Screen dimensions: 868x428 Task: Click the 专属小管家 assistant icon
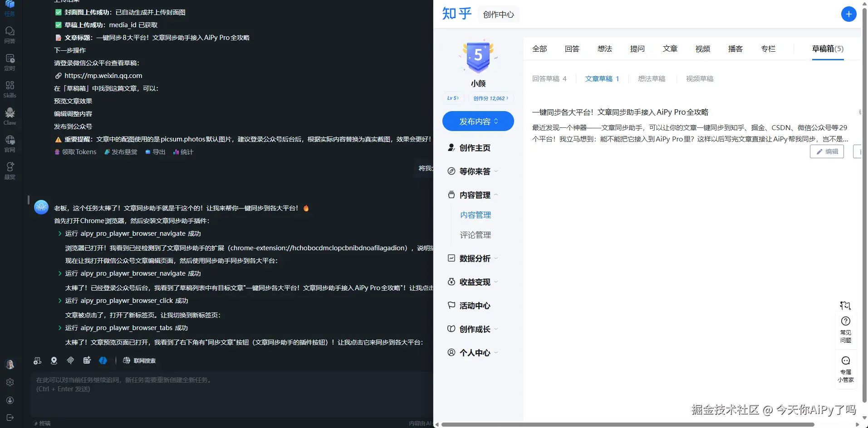(846, 369)
